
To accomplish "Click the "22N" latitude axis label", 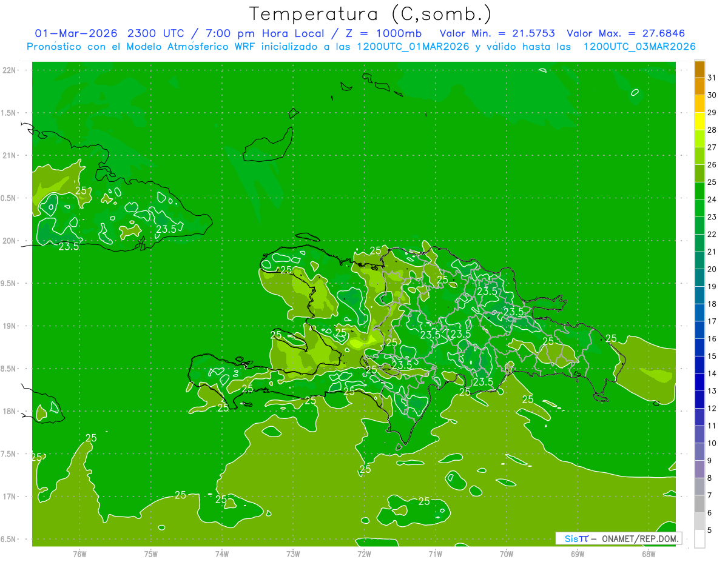I will (8, 70).
